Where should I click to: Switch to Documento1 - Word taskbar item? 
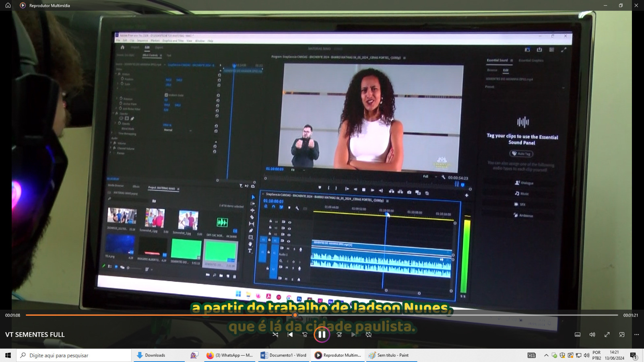click(284, 356)
